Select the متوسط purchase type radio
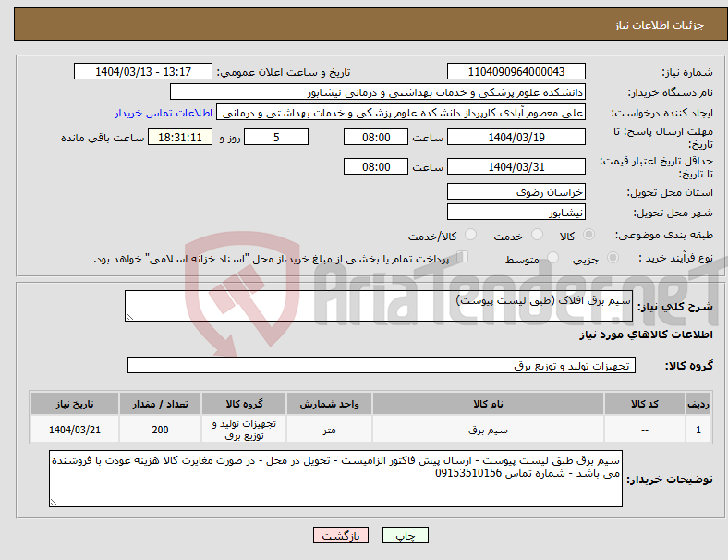 click(553, 258)
